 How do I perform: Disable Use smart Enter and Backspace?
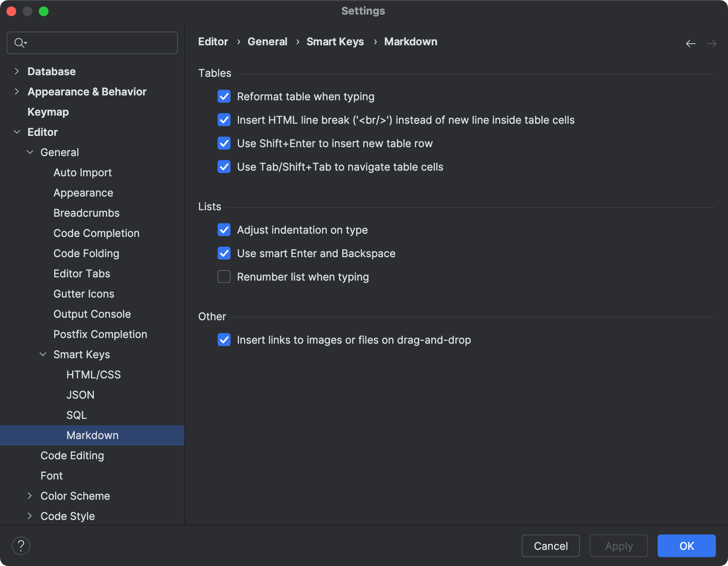click(224, 253)
